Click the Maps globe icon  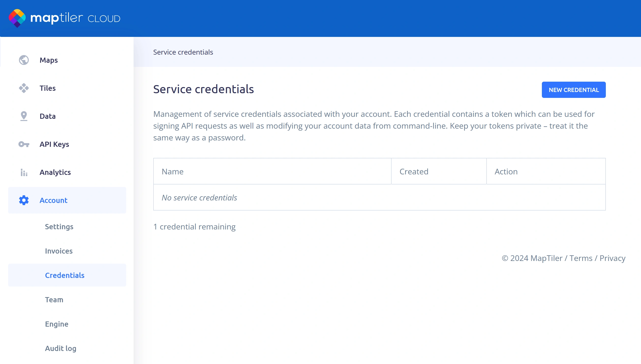coord(24,60)
